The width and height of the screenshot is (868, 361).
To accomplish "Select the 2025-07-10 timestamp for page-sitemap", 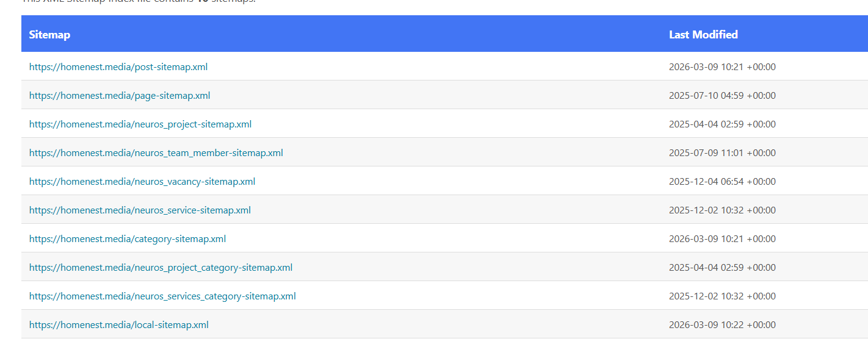I will pos(722,95).
